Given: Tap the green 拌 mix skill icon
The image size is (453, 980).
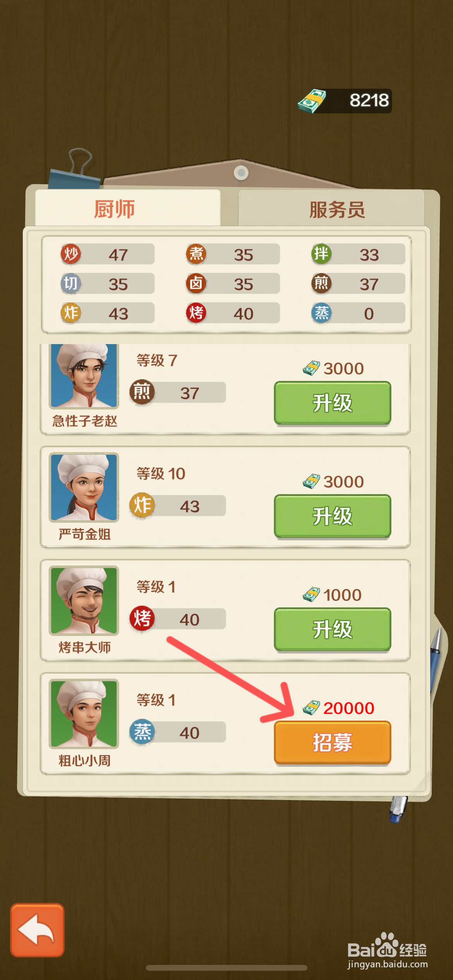Looking at the screenshot, I should click(x=321, y=254).
